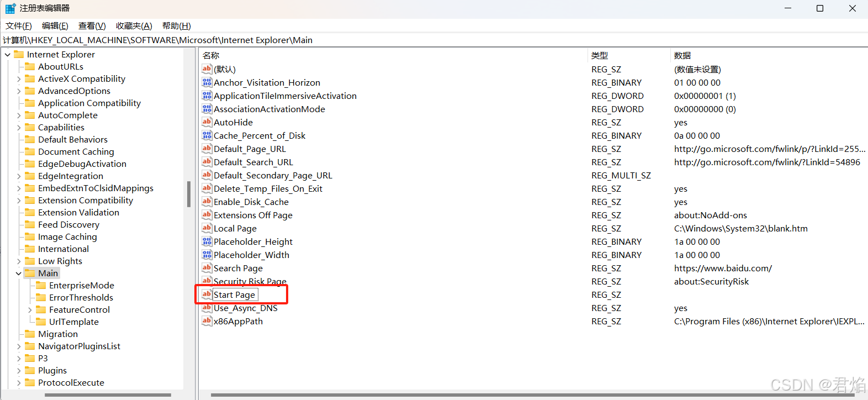The height and width of the screenshot is (400, 868).
Task: Expand the Capabilities key
Action: click(19, 128)
